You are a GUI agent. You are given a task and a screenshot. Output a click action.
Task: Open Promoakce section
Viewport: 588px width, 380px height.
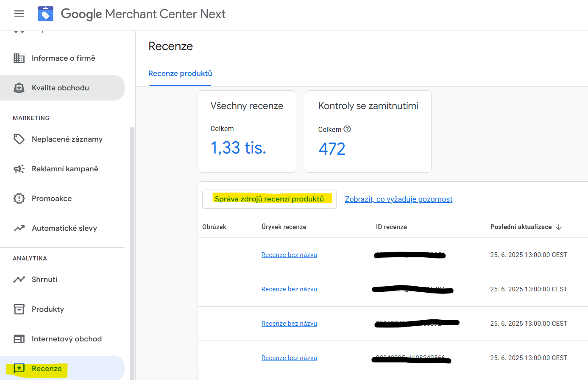(x=62, y=198)
